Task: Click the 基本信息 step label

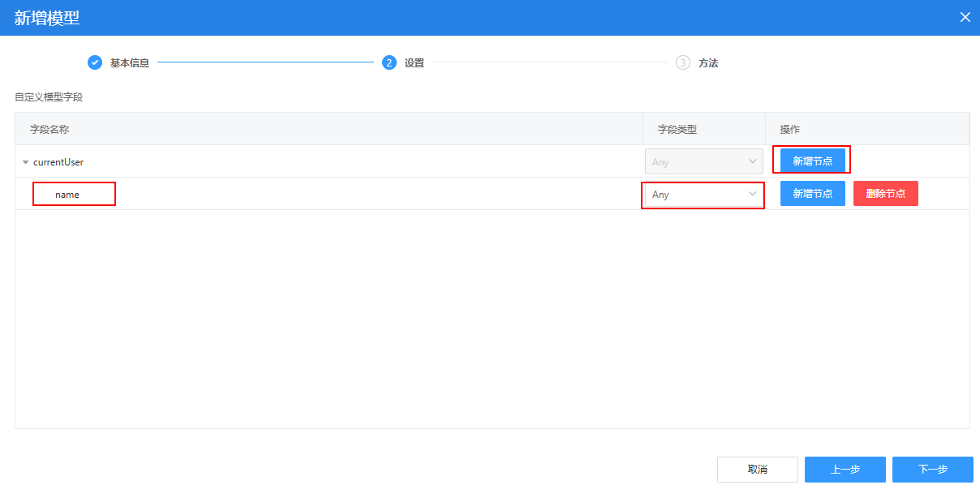Action: 130,62
